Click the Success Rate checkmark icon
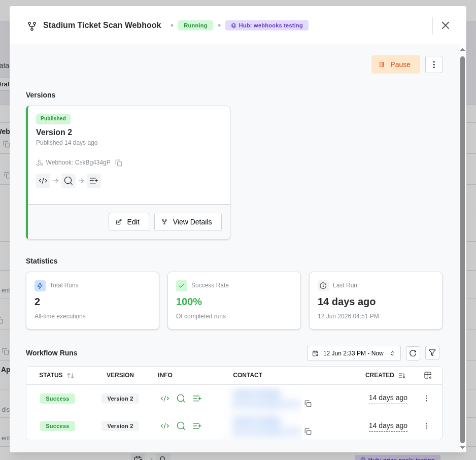The width and height of the screenshot is (476, 460). click(x=182, y=286)
